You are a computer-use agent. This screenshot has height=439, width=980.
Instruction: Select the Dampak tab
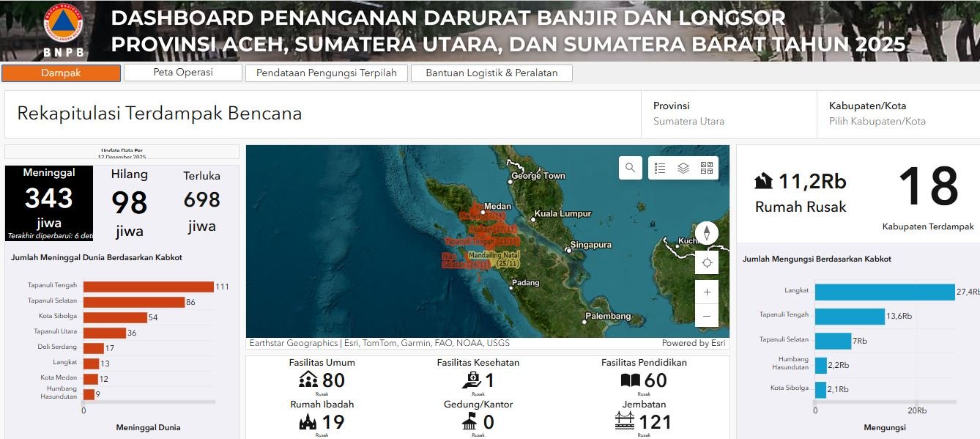61,73
